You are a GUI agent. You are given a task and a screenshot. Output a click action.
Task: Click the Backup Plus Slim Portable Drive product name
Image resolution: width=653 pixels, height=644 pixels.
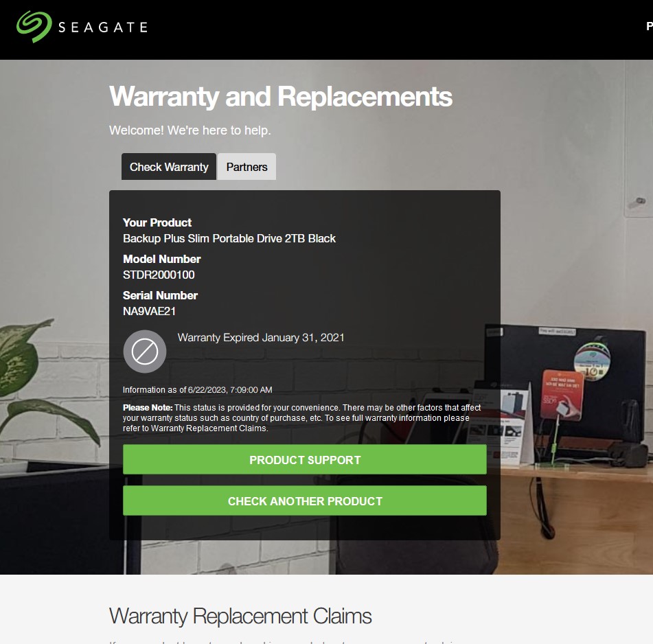pyautogui.click(x=229, y=238)
